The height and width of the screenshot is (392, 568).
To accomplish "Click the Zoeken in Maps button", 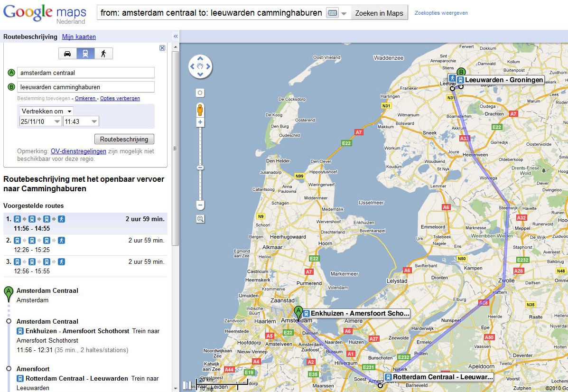I will coord(379,13).
